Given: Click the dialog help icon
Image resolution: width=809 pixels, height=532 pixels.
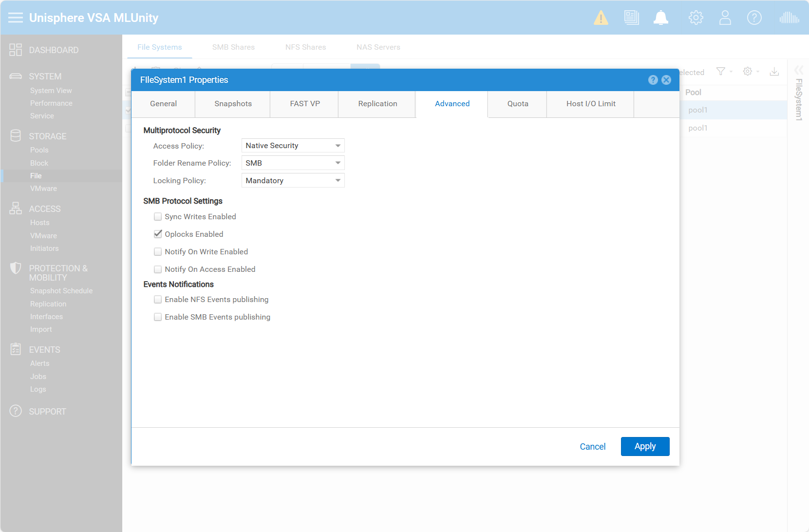Looking at the screenshot, I should pyautogui.click(x=653, y=80).
